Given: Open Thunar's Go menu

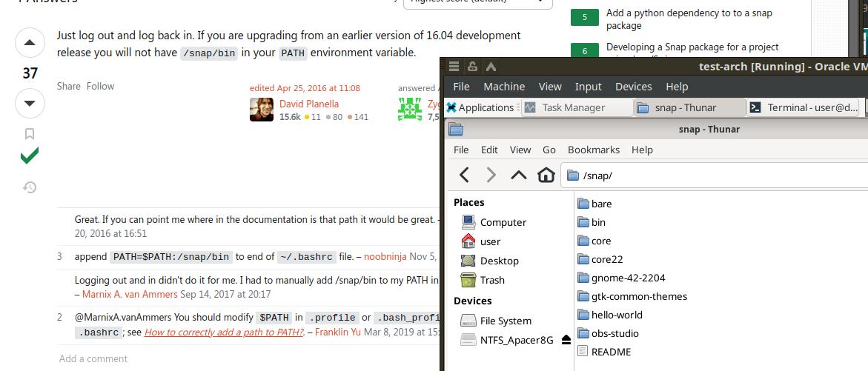Looking at the screenshot, I should click(x=549, y=150).
